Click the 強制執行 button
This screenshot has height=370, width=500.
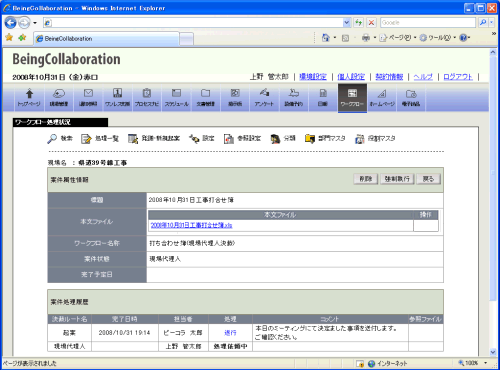click(397, 179)
